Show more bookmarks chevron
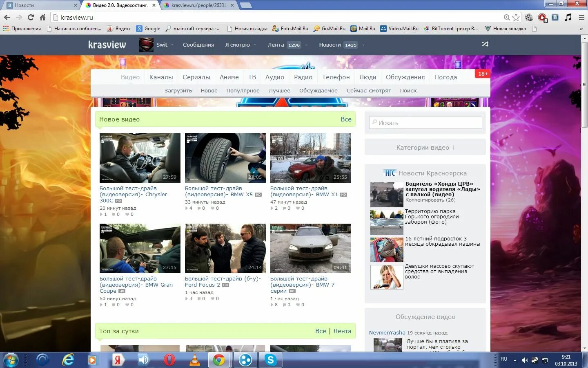This screenshot has width=588, height=368. [581, 29]
